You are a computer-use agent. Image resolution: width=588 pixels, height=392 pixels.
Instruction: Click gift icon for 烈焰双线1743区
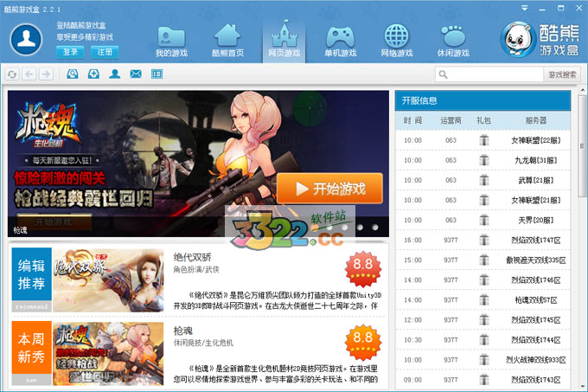pyautogui.click(x=484, y=380)
